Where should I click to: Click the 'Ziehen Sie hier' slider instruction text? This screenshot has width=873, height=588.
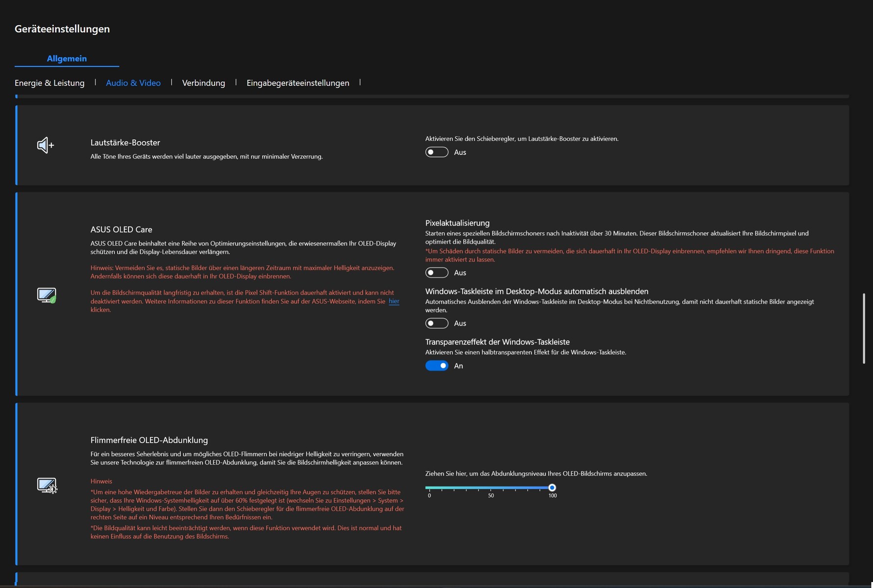[536, 473]
